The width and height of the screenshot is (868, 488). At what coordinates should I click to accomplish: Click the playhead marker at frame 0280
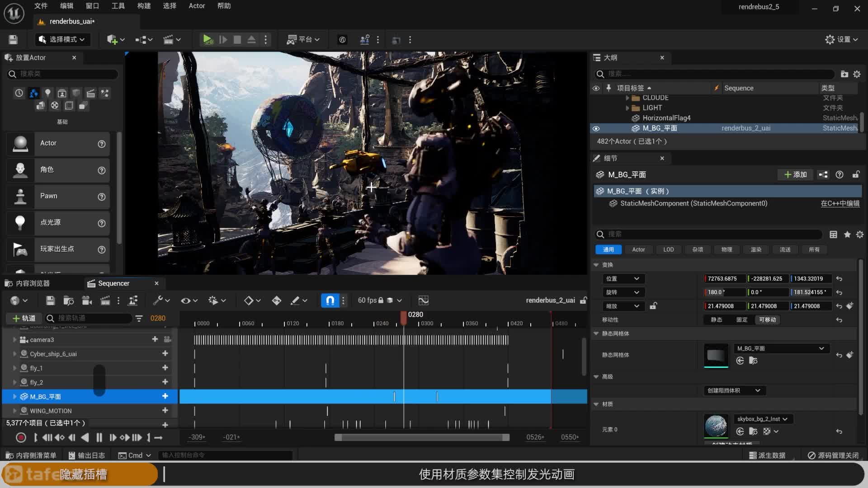(x=404, y=317)
